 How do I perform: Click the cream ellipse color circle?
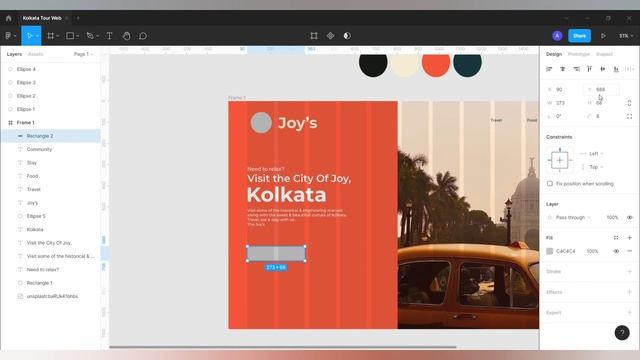tap(404, 64)
